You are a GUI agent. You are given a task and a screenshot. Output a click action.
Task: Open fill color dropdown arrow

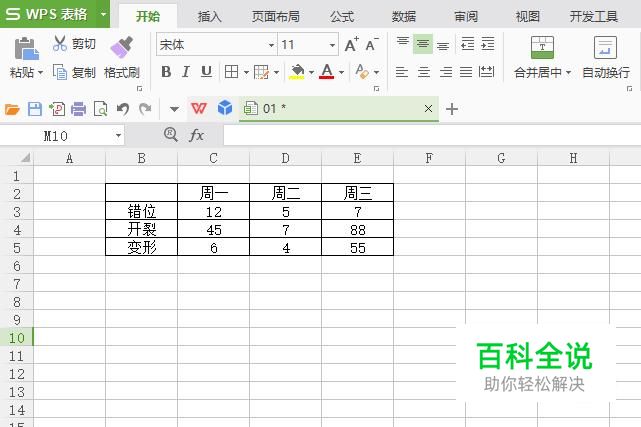(x=312, y=73)
